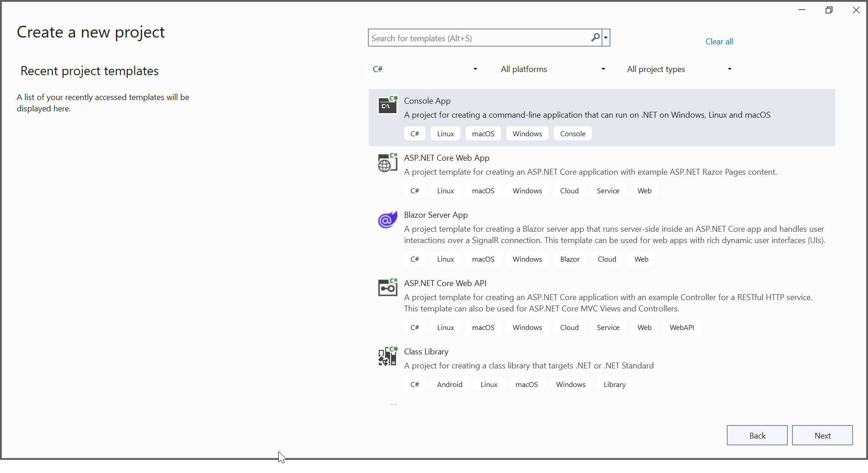Click Service tag under ASP.NET Core Web App

click(608, 191)
